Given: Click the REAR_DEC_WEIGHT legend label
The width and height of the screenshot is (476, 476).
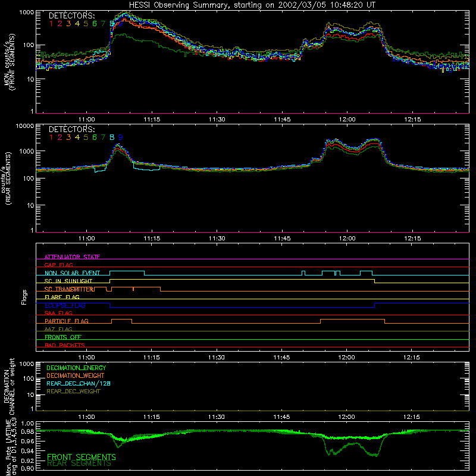Looking at the screenshot, I should pyautogui.click(x=73, y=392).
